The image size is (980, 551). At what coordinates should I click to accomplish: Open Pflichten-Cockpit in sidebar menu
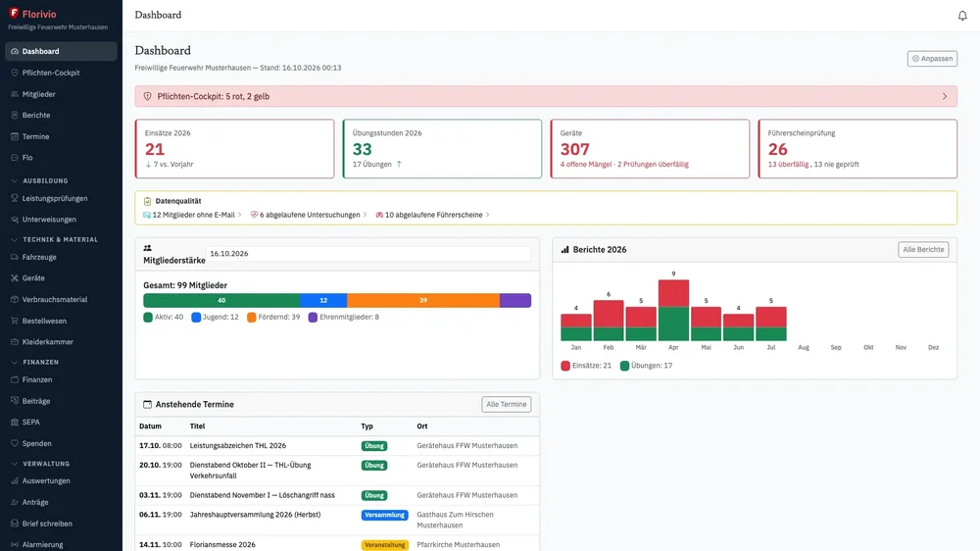tap(61, 73)
